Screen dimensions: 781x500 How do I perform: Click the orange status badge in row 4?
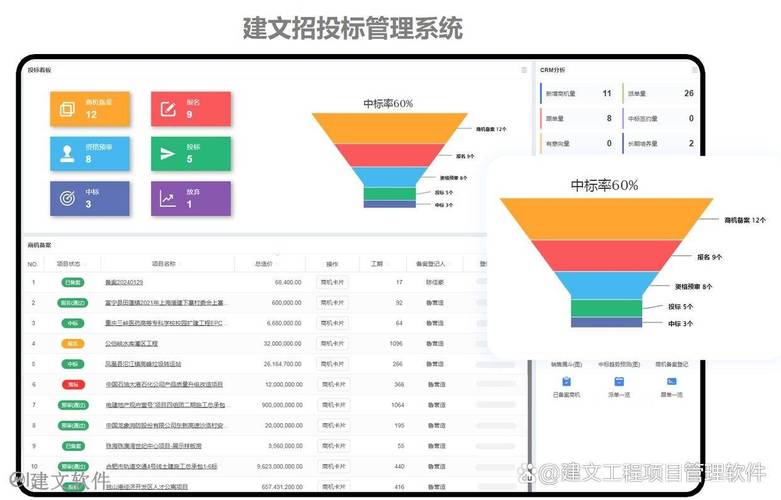73,344
